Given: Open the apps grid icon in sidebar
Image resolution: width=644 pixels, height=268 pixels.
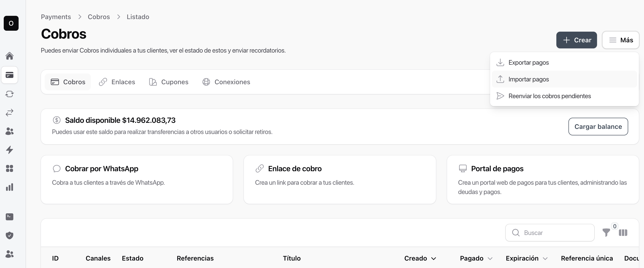Looking at the screenshot, I should click(x=10, y=168).
